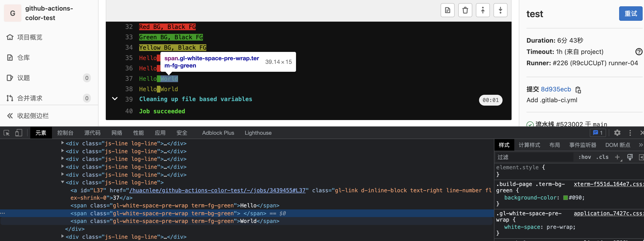Open application CSS source file link
This screenshot has height=241, width=644.
[608, 213]
